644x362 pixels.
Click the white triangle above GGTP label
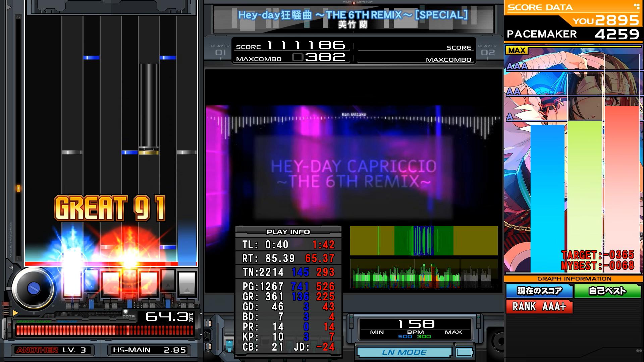pyautogui.click(x=126, y=312)
